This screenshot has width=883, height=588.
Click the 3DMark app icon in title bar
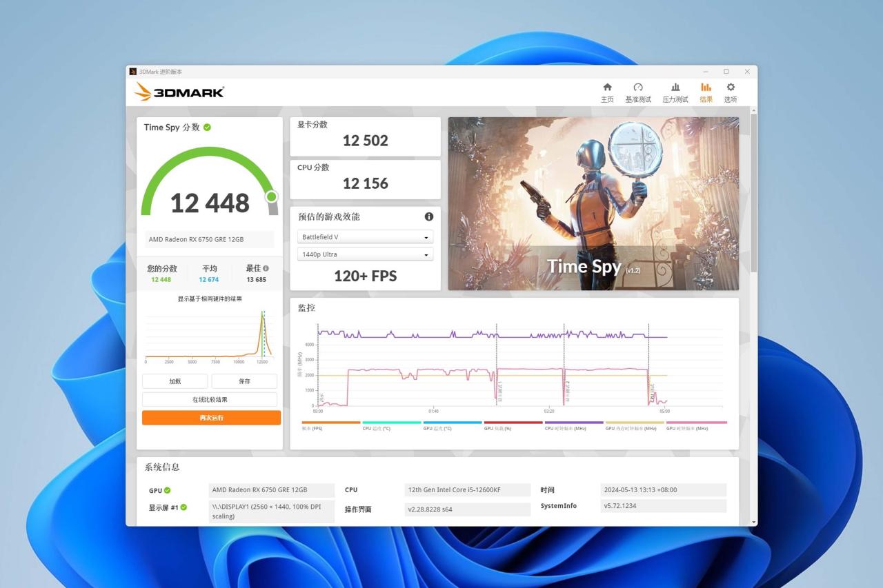[133, 72]
